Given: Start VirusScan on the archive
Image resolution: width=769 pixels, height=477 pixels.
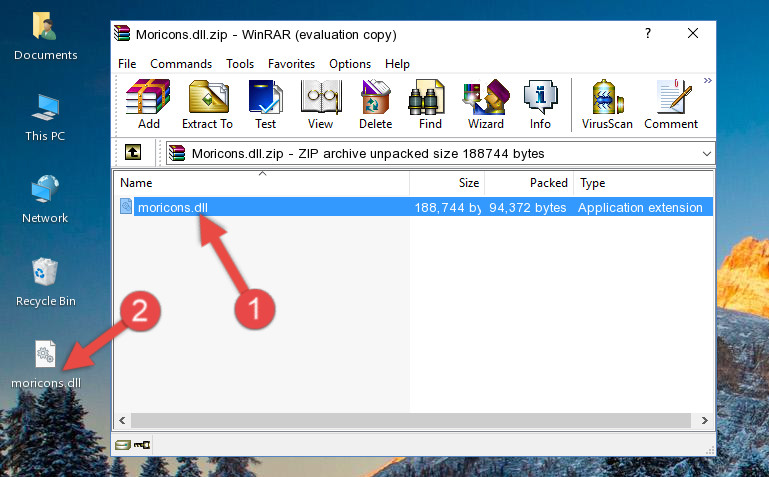Looking at the screenshot, I should [607, 105].
